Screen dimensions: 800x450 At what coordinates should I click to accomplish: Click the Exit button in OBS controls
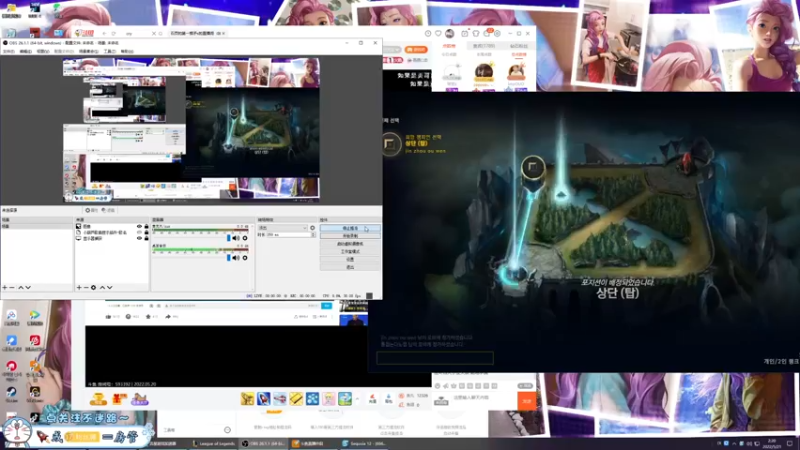point(350,267)
